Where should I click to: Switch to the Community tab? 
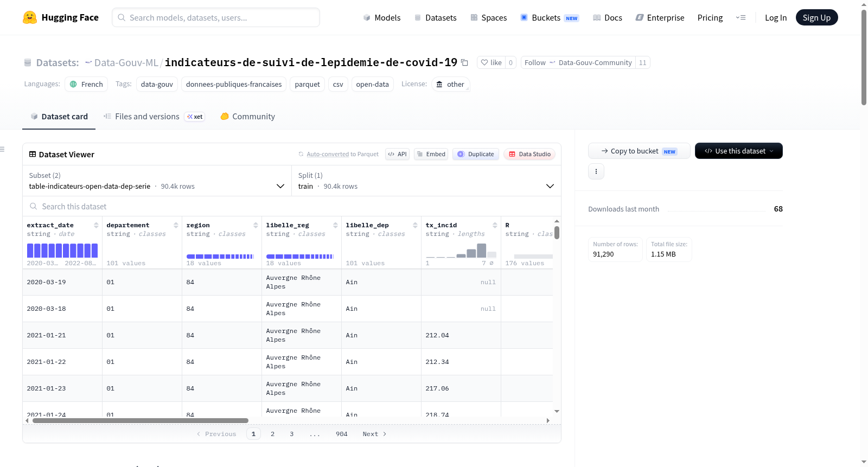247,116
